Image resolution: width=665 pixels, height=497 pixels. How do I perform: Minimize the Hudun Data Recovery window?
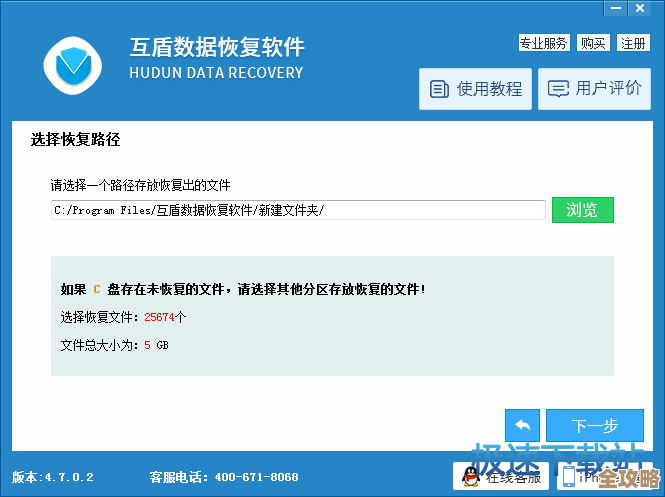coord(616,8)
